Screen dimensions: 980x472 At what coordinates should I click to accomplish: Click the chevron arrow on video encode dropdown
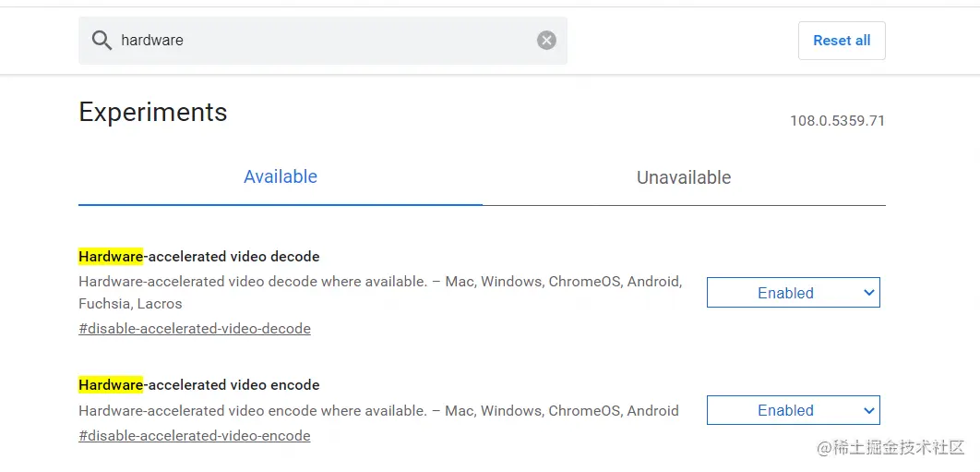point(868,410)
